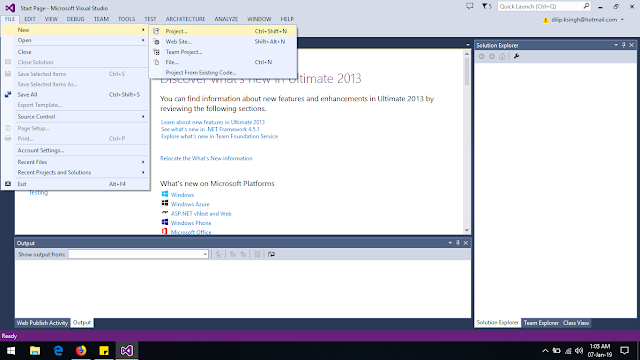Screen dimensions: 640x360
Task: Open the account email dropdown arrow
Action: pos(622,20)
